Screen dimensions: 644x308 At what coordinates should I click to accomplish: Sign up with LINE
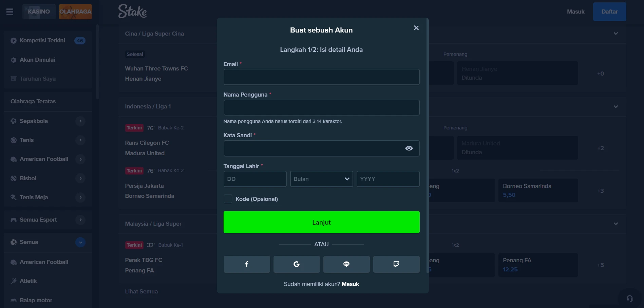(x=346, y=264)
